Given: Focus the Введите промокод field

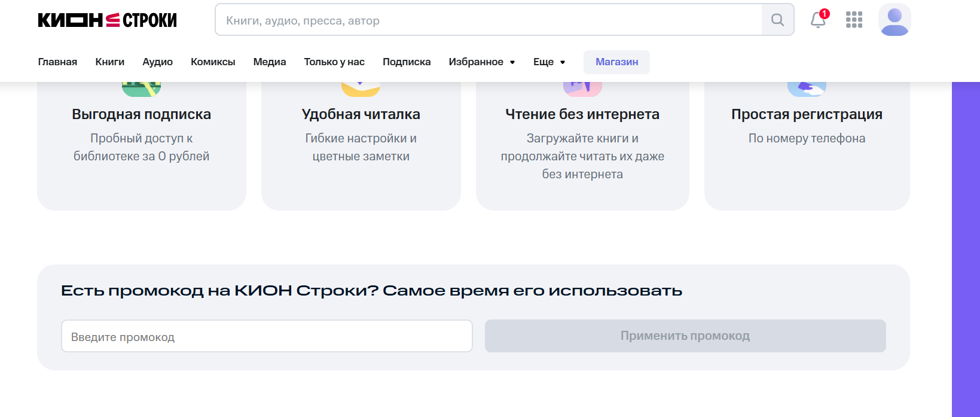Looking at the screenshot, I should pyautogui.click(x=267, y=336).
